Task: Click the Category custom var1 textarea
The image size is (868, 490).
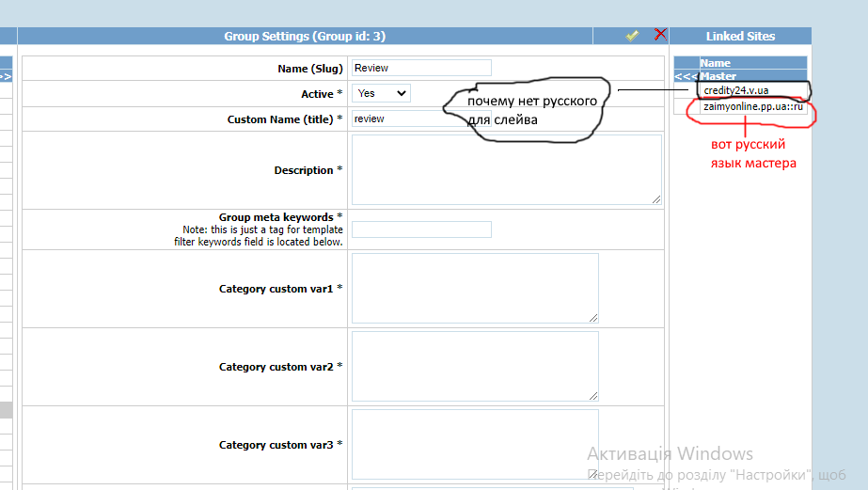Action: tap(475, 288)
